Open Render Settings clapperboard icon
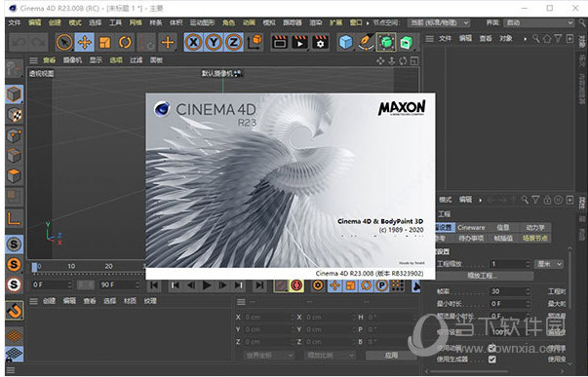 pyautogui.click(x=320, y=42)
